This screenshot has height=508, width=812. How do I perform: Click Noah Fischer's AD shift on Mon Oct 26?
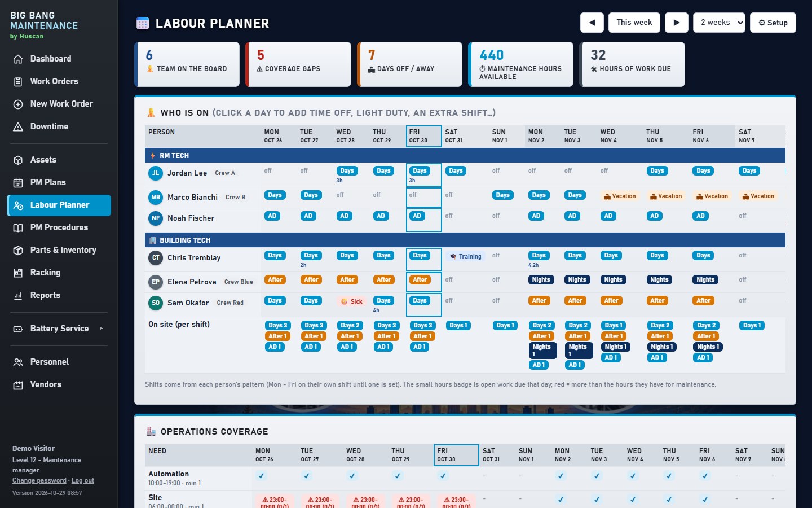[x=272, y=216]
